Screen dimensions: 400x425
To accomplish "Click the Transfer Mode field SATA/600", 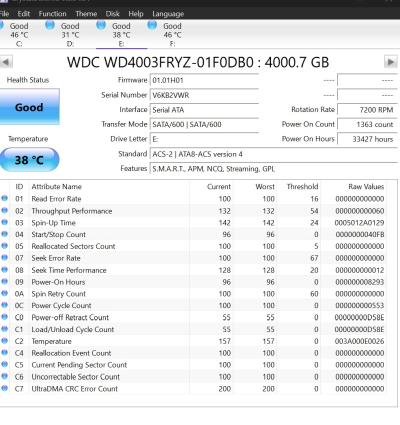I will (x=204, y=124).
